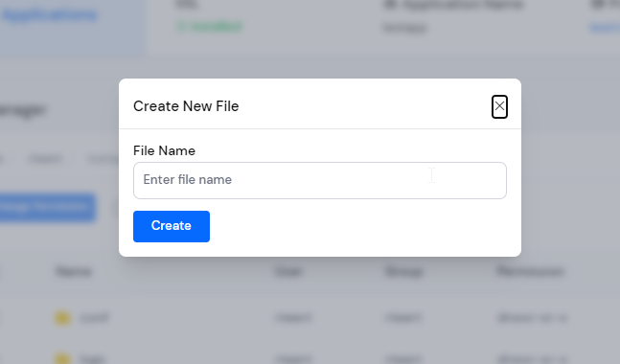Click the second yellow folder icon
The image size is (620, 364).
(62, 359)
